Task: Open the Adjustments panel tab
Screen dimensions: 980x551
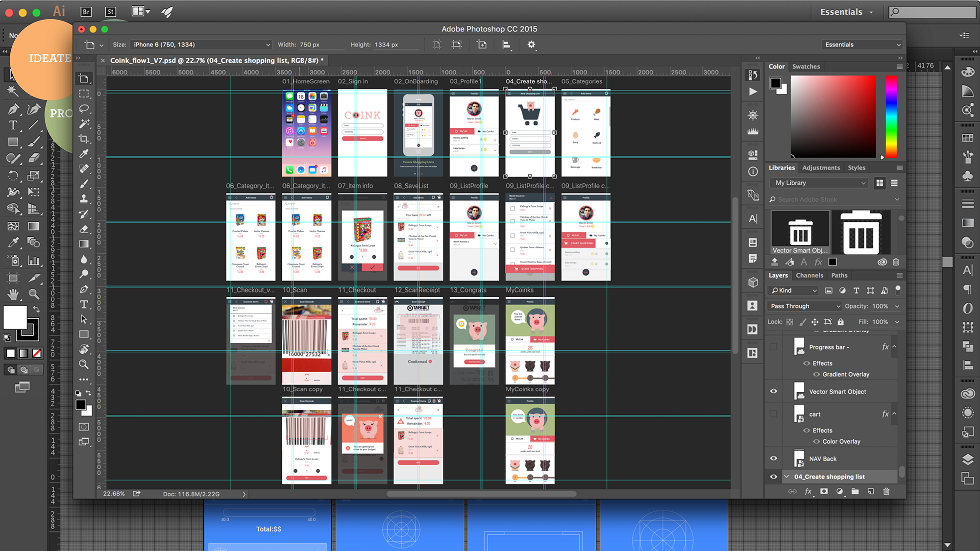Action: (x=821, y=168)
